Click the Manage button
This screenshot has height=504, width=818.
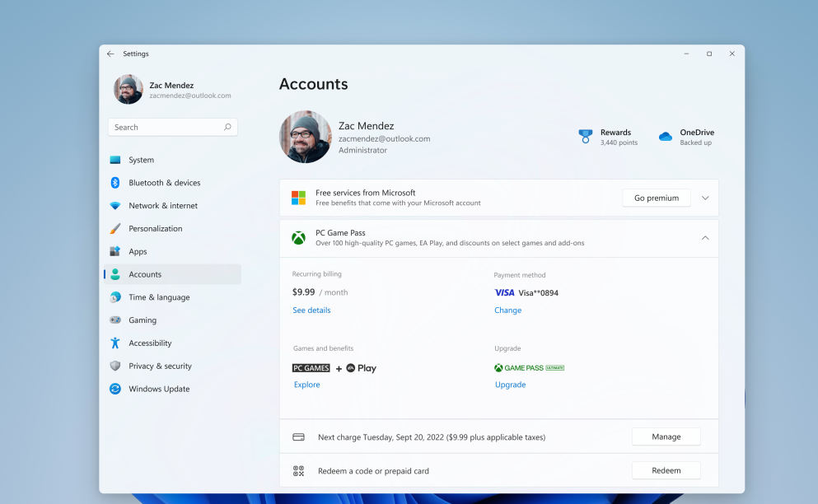pos(666,436)
